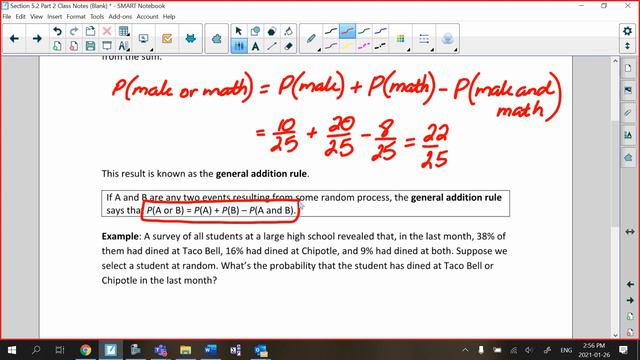Open the Help menu
This screenshot has height=360, width=640.
pos(169,17)
